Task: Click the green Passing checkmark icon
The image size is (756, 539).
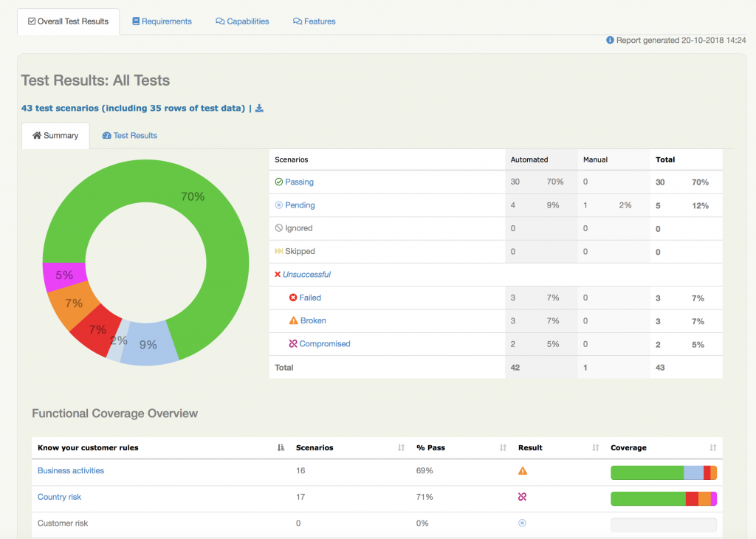Action: [x=278, y=182]
